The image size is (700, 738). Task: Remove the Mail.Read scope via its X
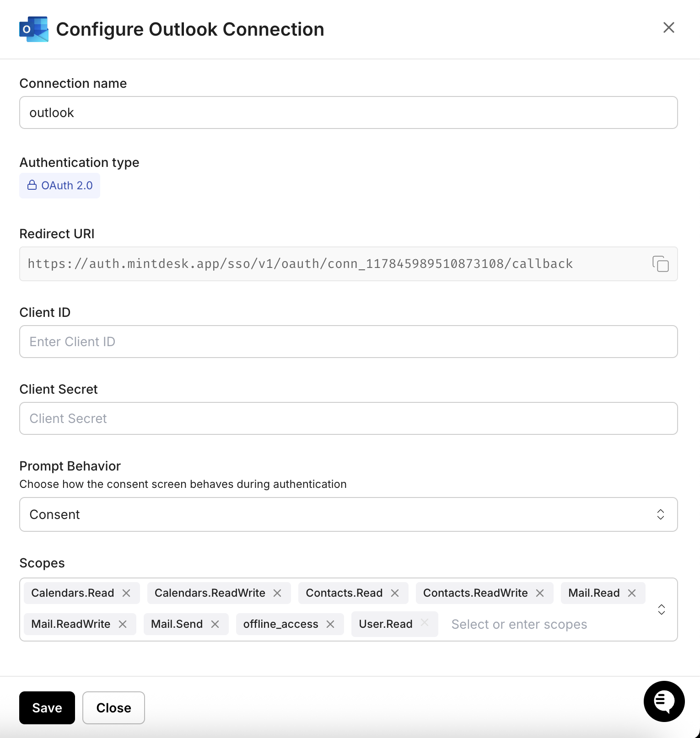point(632,593)
